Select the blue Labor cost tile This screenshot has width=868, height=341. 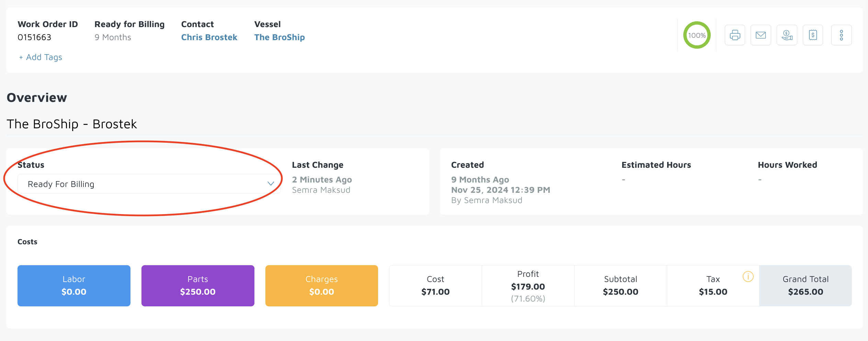pyautogui.click(x=74, y=285)
